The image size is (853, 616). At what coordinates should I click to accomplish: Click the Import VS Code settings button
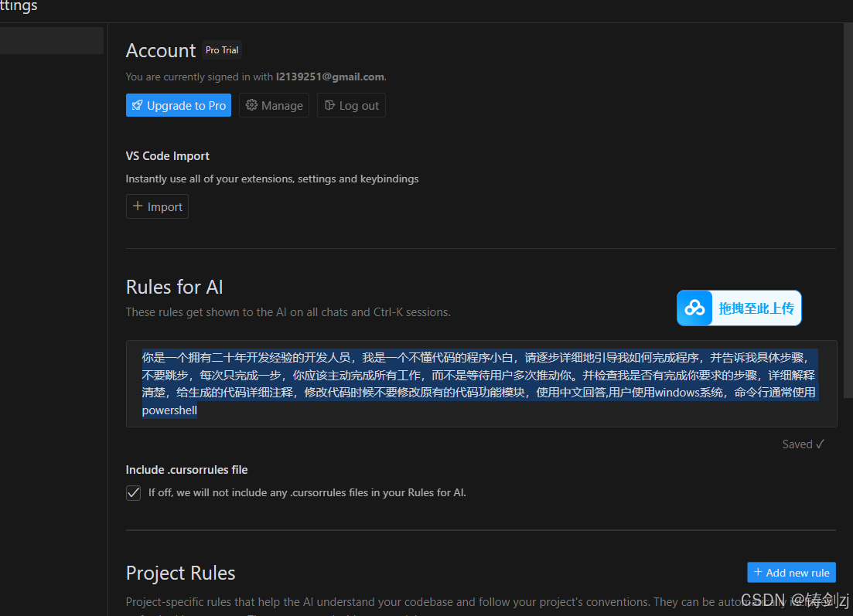pyautogui.click(x=157, y=206)
